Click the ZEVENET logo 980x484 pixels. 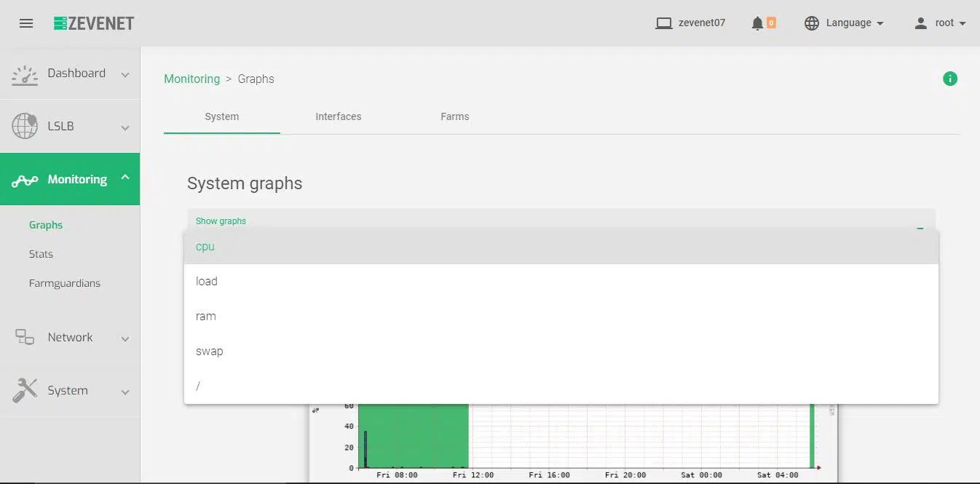coord(94,23)
